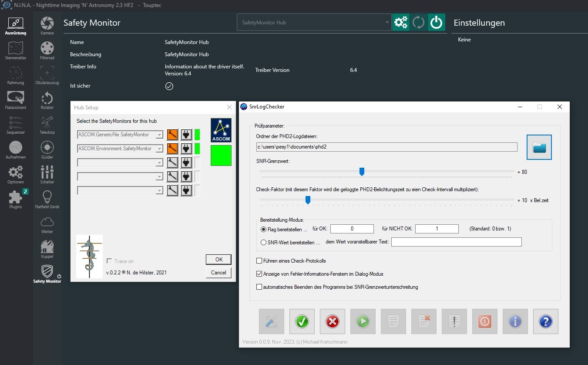Image resolution: width=588 pixels, height=365 pixels.
Task: Open the Kuppel equipment section
Action: click(47, 249)
